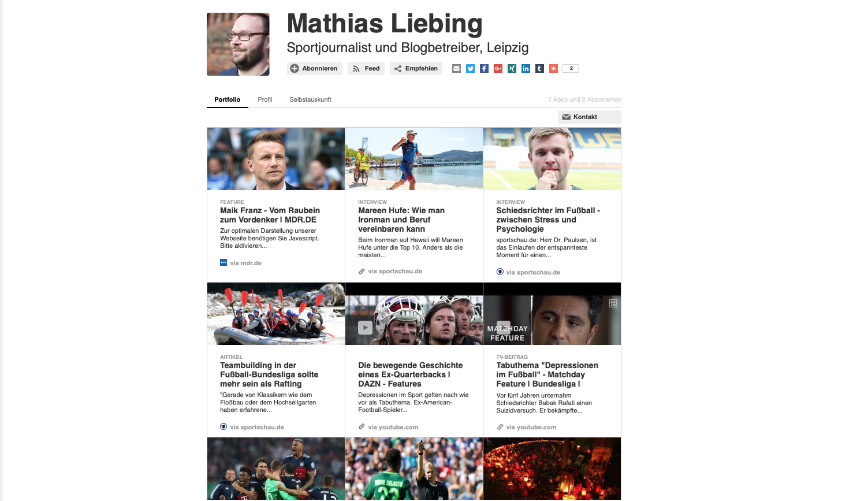Share the profile on Xing

click(512, 68)
